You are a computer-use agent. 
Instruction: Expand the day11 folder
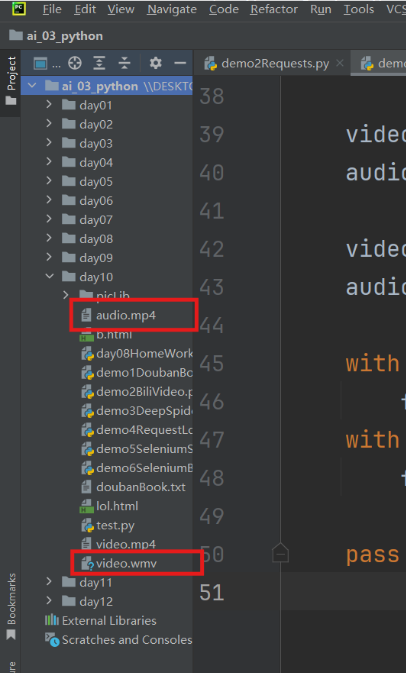[49, 582]
